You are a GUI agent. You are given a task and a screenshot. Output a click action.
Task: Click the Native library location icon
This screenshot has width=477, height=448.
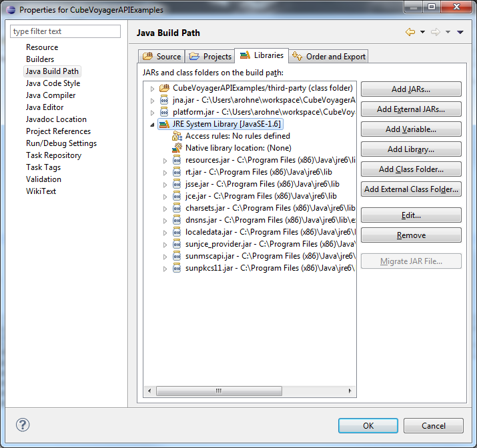point(177,148)
